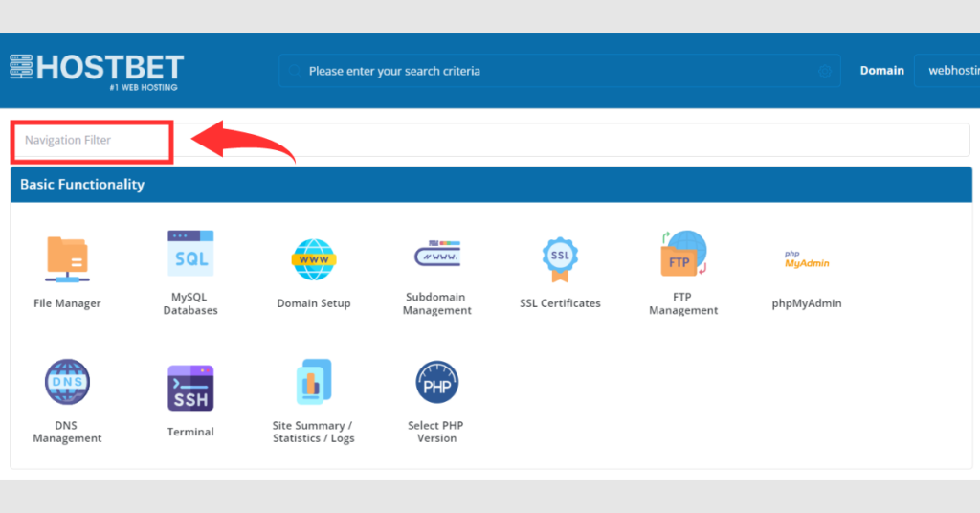The width and height of the screenshot is (980, 513).
Task: Click the File Manager text label
Action: pos(68,303)
